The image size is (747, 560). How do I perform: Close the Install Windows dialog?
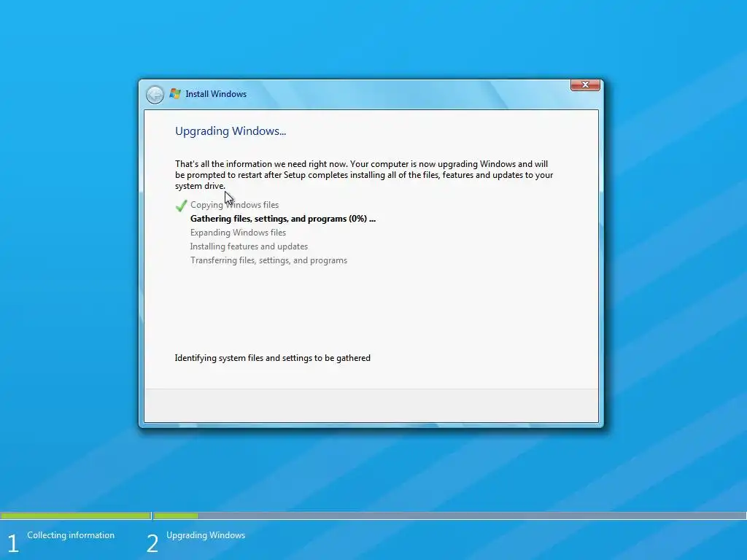(x=585, y=85)
